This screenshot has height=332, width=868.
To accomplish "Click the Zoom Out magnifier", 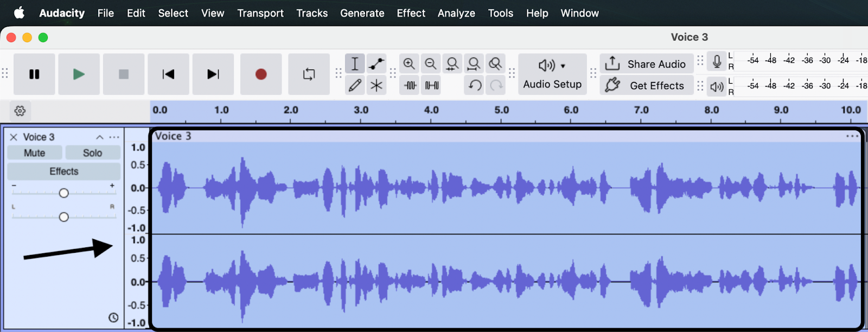I will pos(431,64).
